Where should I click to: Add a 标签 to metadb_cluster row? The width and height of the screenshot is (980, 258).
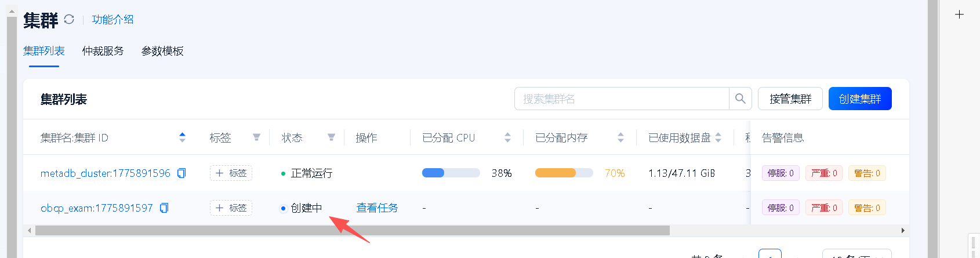click(231, 173)
